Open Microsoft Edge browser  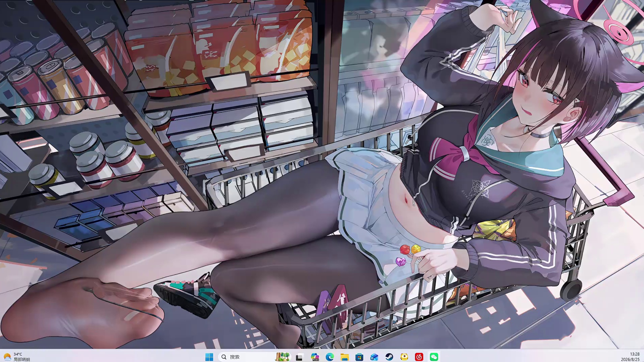pyautogui.click(x=330, y=357)
